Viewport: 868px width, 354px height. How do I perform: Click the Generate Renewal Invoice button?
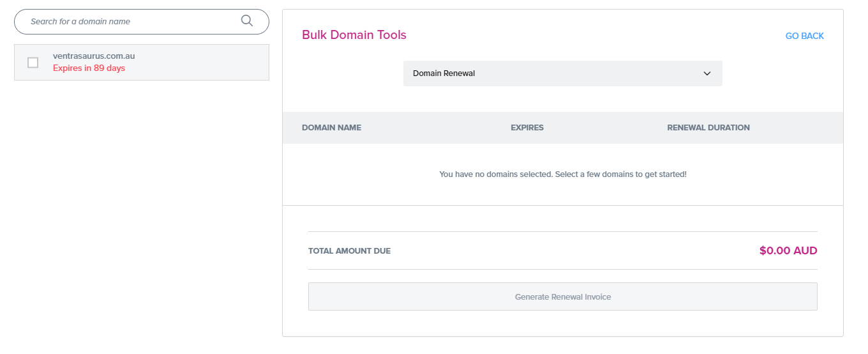[x=563, y=296]
